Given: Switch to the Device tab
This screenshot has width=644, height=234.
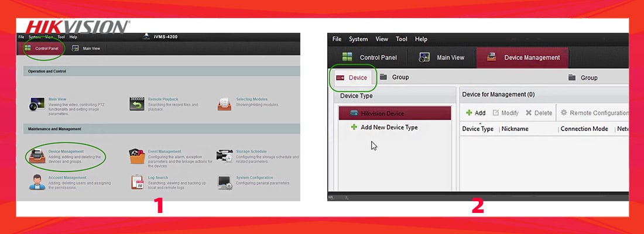Looking at the screenshot, I should [353, 78].
